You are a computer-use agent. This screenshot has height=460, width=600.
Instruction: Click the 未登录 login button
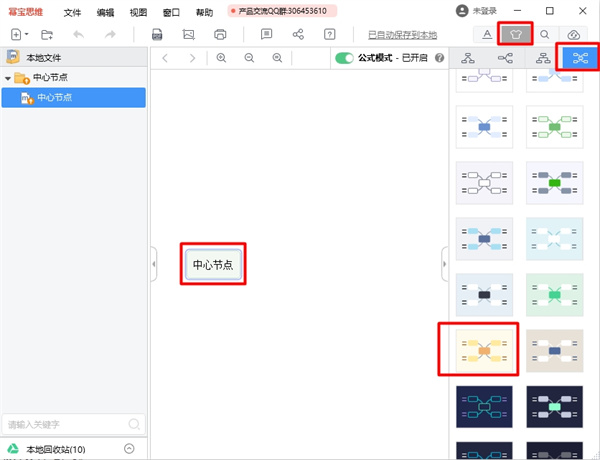click(476, 11)
